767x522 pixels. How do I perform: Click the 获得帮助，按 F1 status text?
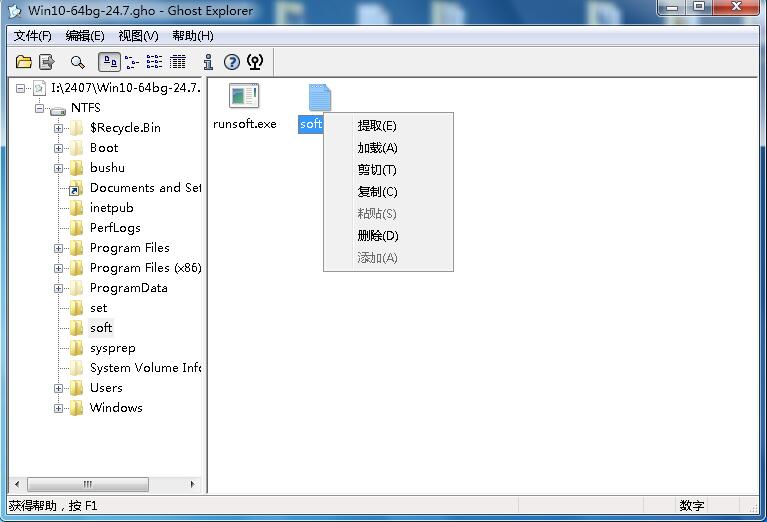(53, 506)
